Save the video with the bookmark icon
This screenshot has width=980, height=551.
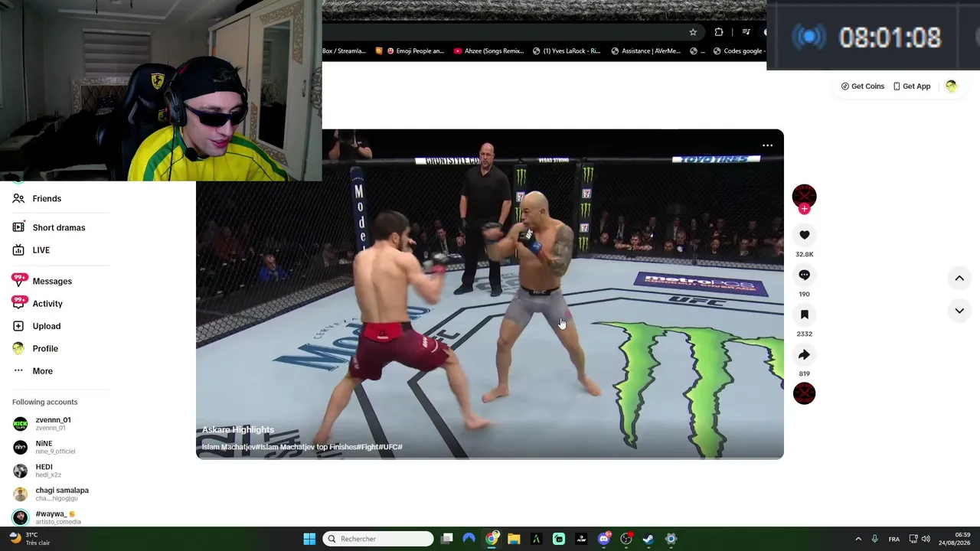[804, 315]
